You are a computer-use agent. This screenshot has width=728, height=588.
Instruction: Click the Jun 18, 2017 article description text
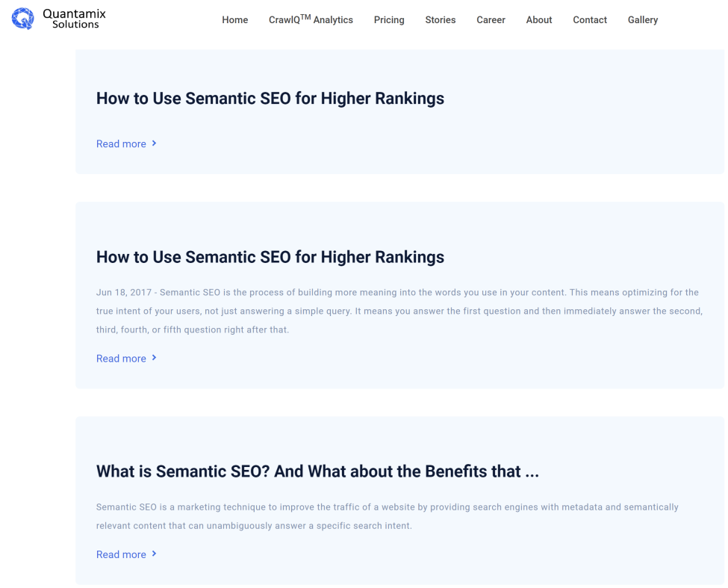coord(398,311)
